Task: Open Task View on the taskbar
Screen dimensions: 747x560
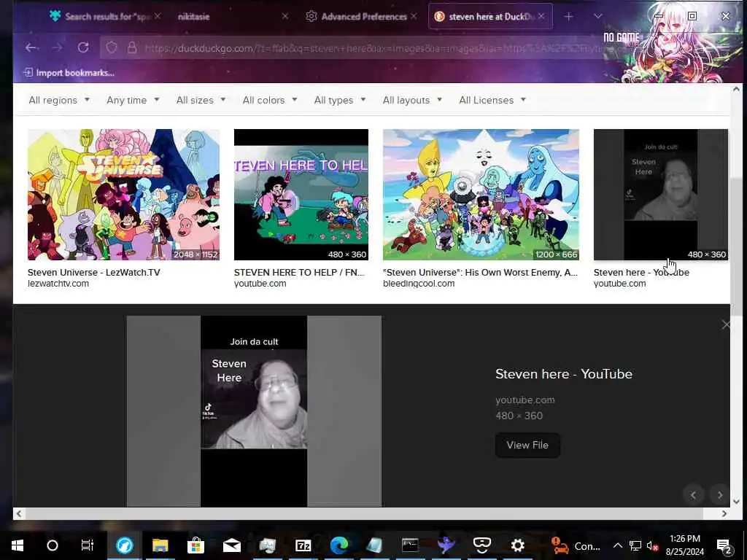Action: (88, 545)
